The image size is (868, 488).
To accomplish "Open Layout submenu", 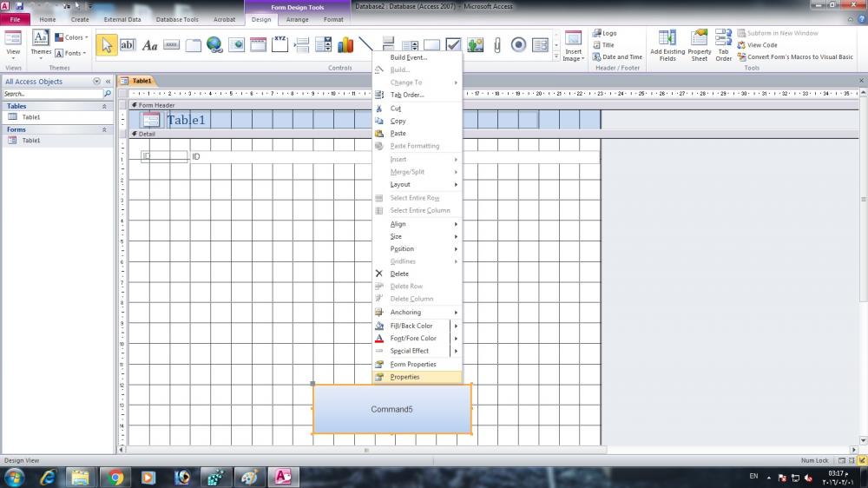I will click(x=418, y=184).
